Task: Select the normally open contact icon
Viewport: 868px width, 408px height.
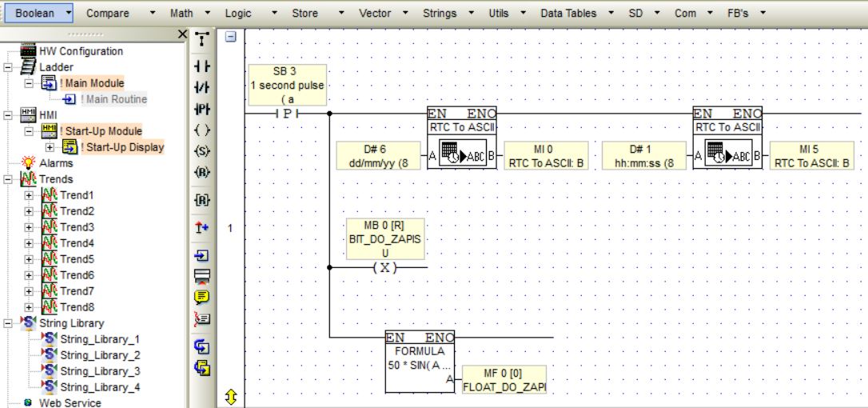Action: (x=202, y=66)
